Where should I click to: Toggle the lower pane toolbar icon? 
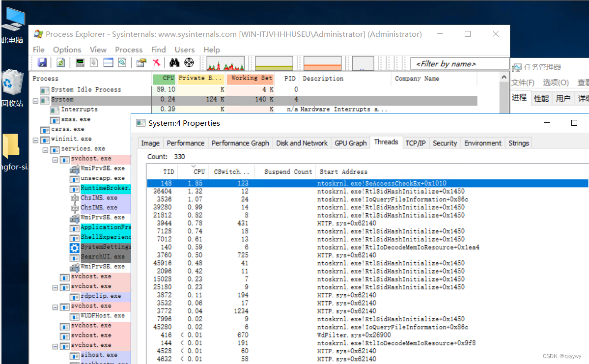coord(108,62)
